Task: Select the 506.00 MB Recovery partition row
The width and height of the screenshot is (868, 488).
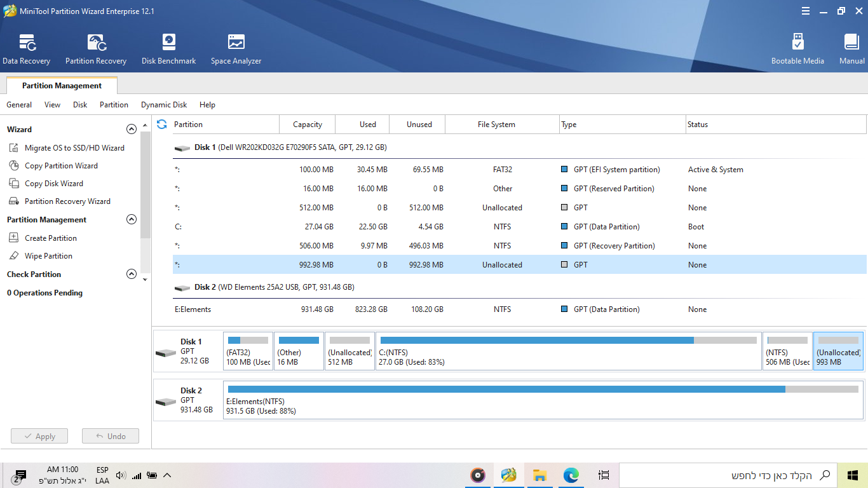Action: coord(519,246)
